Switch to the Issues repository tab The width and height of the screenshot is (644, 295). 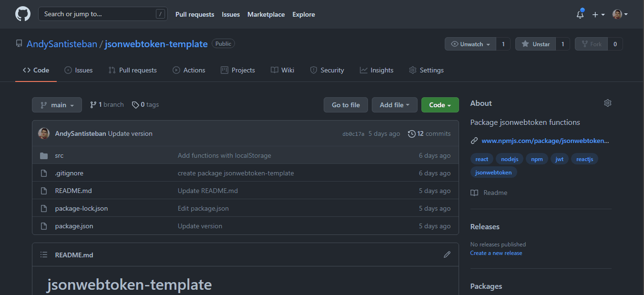78,70
